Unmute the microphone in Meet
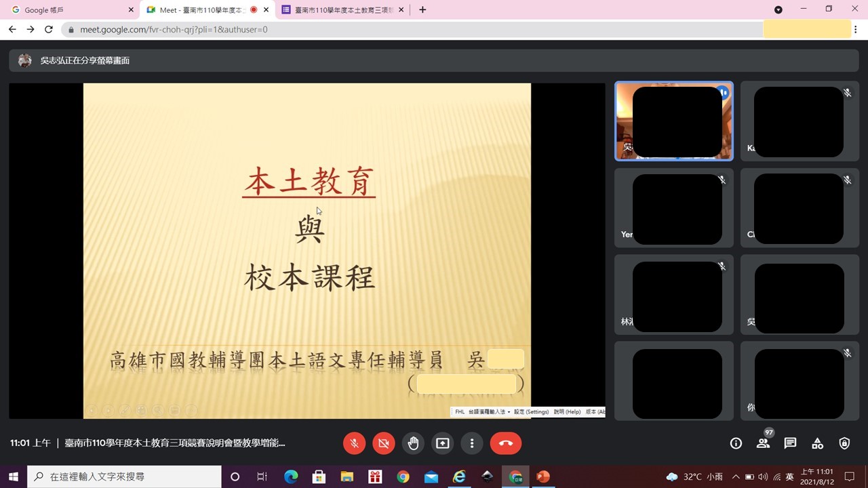Screen dimensions: 868x488 [x=354, y=443]
